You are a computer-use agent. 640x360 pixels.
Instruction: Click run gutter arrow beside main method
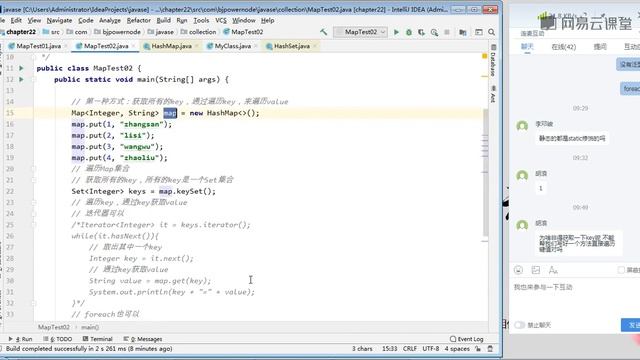pos(21,79)
